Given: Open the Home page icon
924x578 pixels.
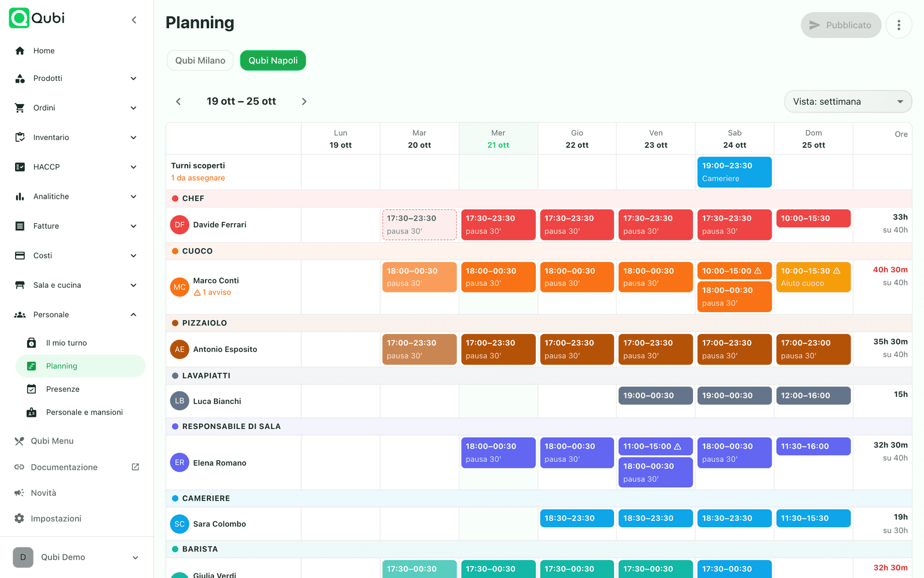Looking at the screenshot, I should [20, 51].
